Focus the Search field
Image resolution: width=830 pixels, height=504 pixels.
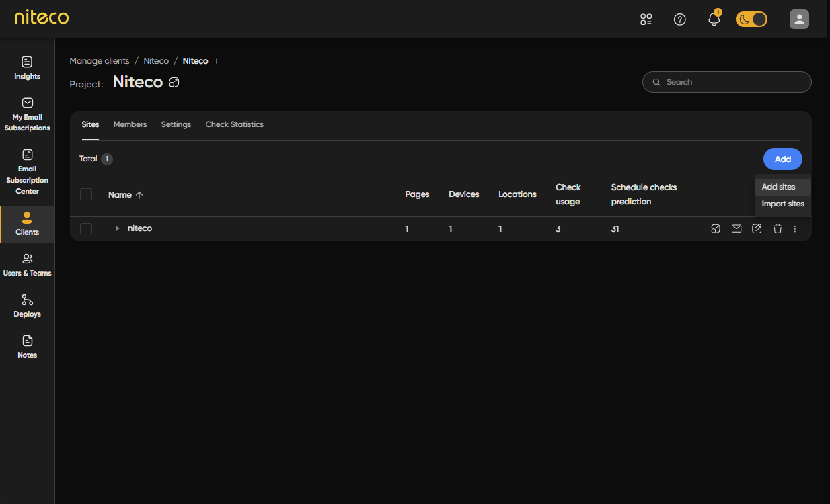[x=727, y=82]
